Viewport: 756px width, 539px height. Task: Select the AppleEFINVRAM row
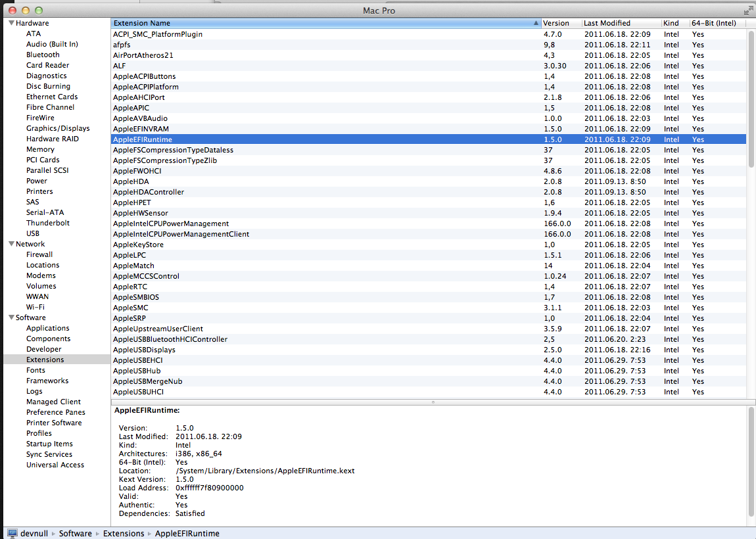click(x=429, y=129)
